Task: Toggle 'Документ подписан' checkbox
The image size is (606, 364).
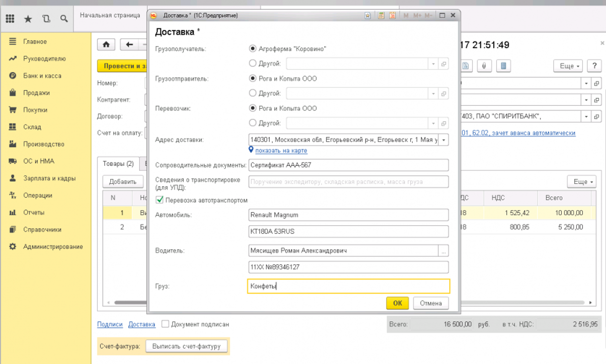Action: 165,324
